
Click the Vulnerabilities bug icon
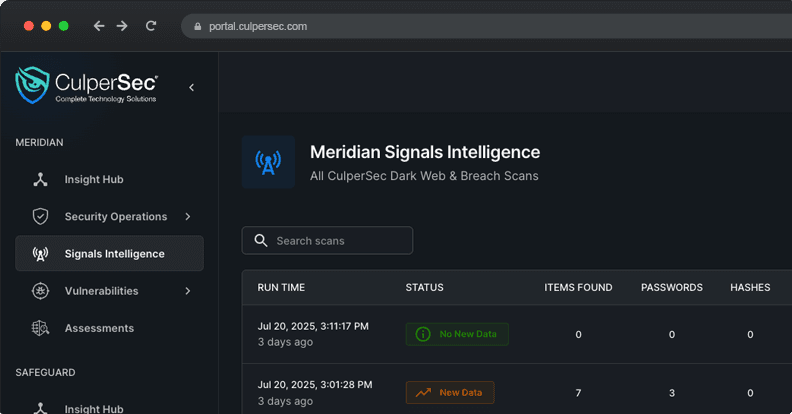click(40, 291)
